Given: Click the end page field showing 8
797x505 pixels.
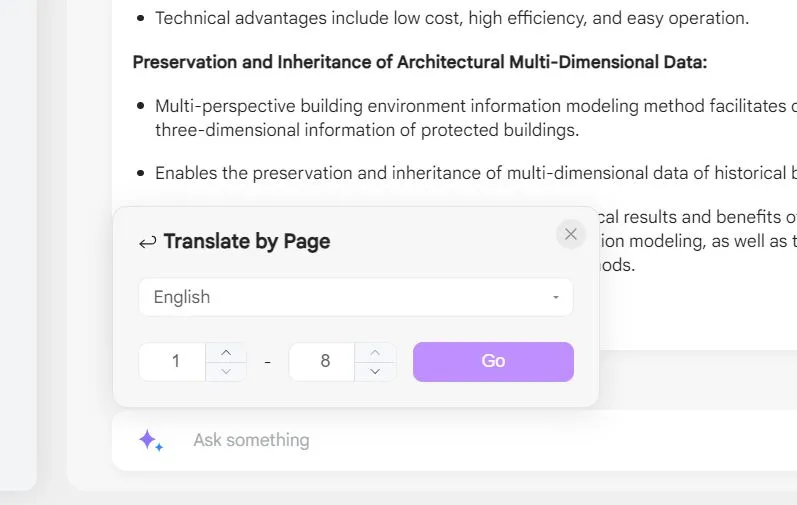Looking at the screenshot, I should 324,361.
